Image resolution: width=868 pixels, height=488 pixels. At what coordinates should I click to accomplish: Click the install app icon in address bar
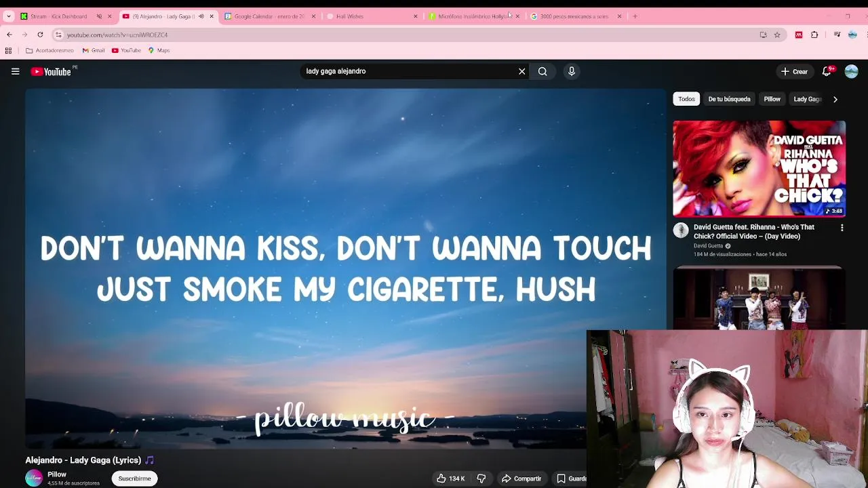(x=763, y=35)
